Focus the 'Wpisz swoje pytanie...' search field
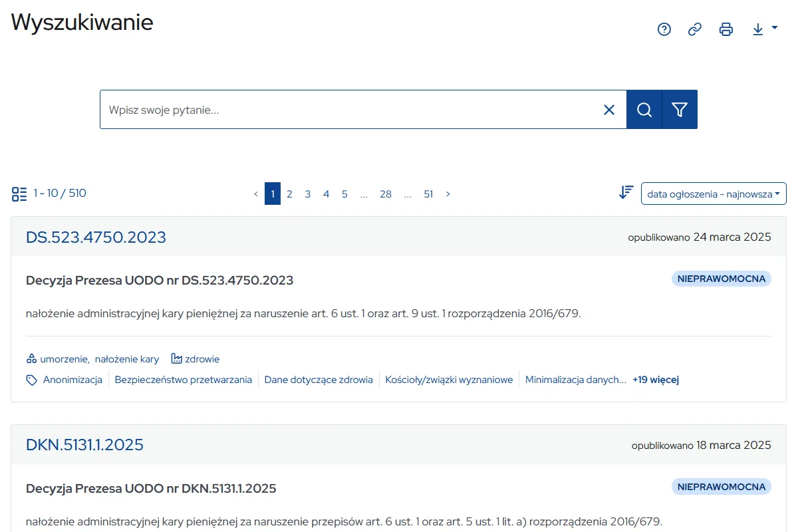798x532 pixels. click(346, 110)
